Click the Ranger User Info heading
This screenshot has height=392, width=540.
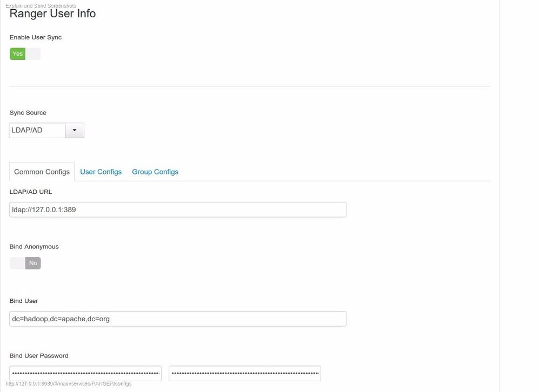[52, 13]
